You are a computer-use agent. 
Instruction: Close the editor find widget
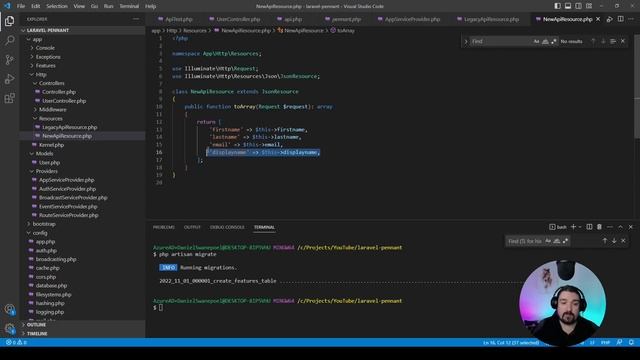pyautogui.click(x=623, y=41)
